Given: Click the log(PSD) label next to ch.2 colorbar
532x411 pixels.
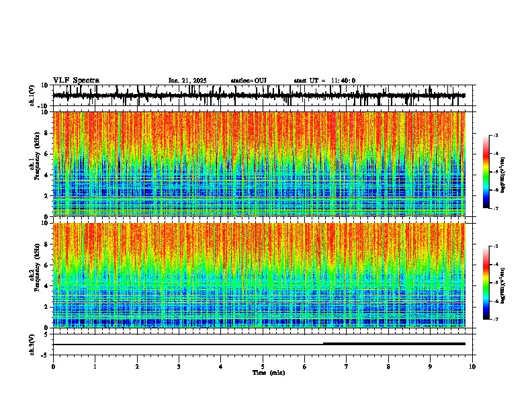Looking at the screenshot, I should coord(503,285).
